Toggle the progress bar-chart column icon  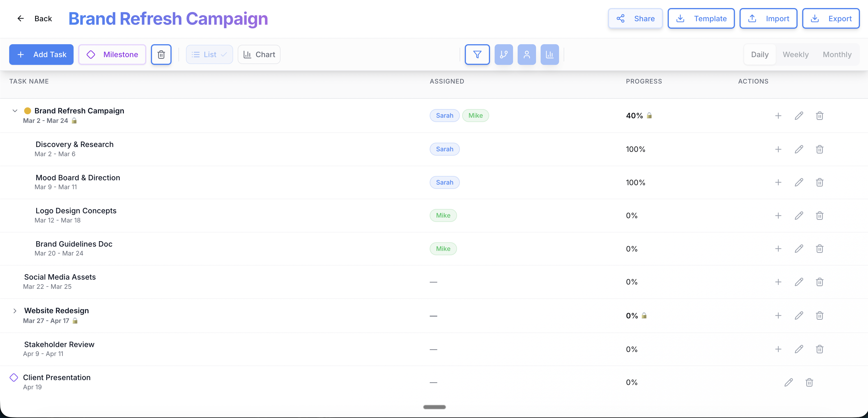click(550, 55)
